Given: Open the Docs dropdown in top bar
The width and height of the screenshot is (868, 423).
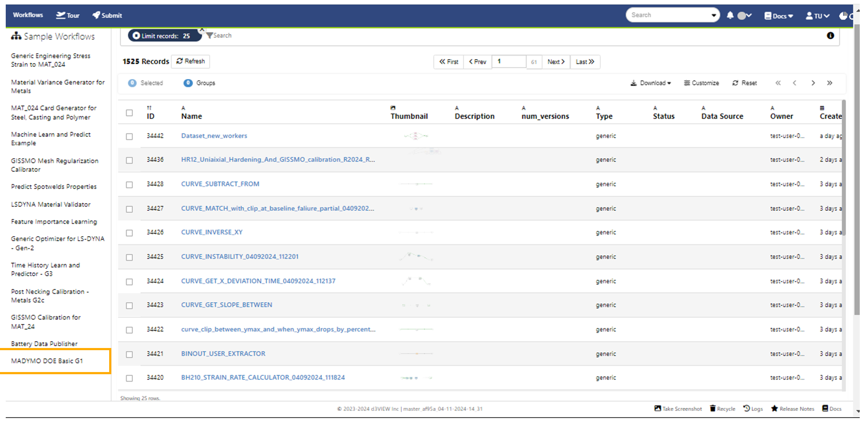Looking at the screenshot, I should [778, 16].
